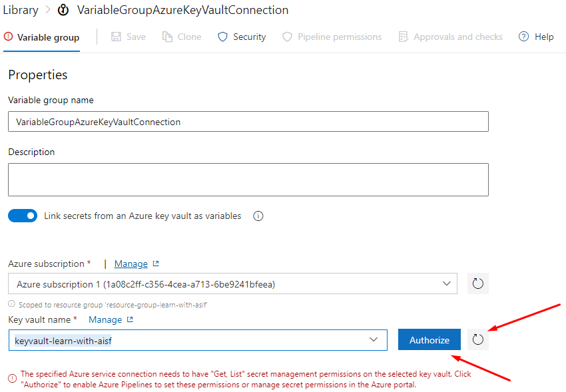Viewport: 566px width, 392px height.
Task: Click info icon beside Link secrets toggle
Action: [258, 216]
